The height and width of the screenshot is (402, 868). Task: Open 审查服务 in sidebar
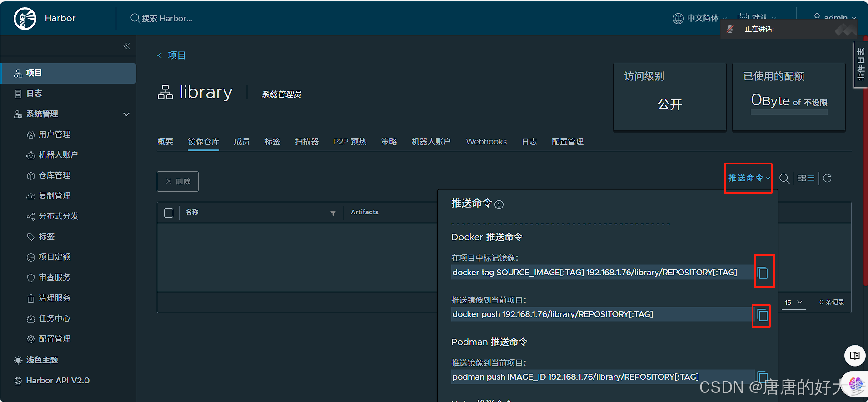tap(55, 278)
